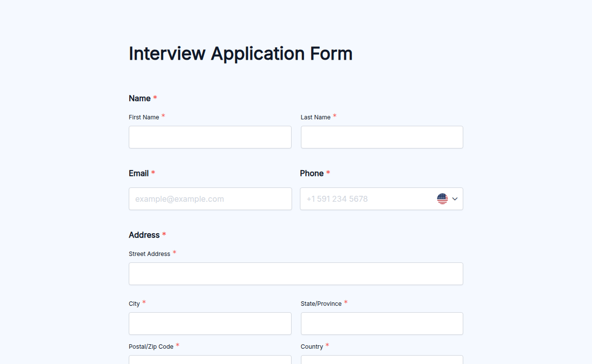Click into the State/Province input field
Image resolution: width=592 pixels, height=364 pixels.
(x=381, y=324)
